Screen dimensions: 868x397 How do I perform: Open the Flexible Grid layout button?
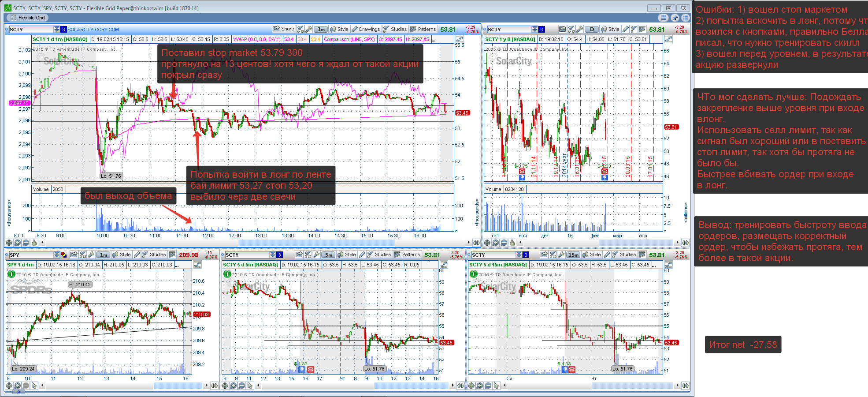27,18
